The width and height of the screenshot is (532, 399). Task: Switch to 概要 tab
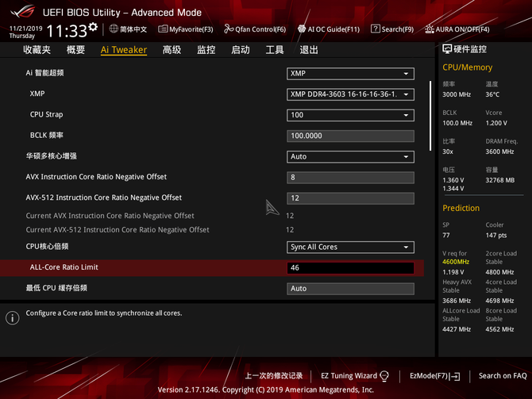point(75,50)
